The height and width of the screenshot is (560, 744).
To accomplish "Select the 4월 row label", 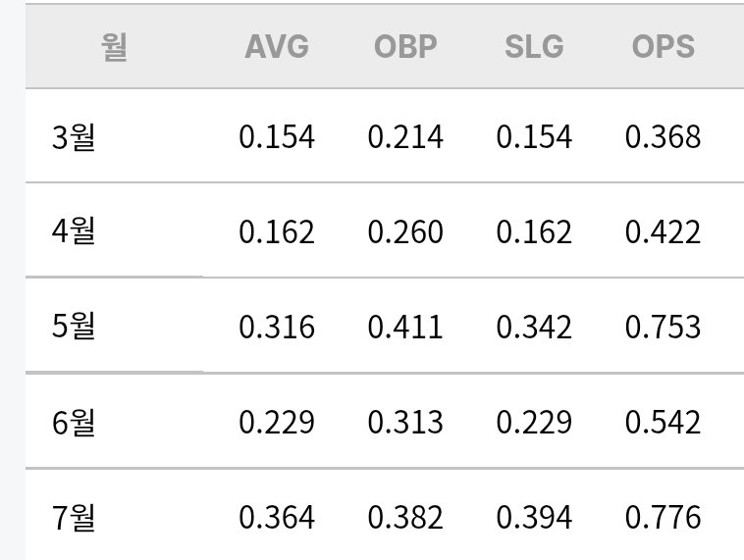I will (74, 230).
